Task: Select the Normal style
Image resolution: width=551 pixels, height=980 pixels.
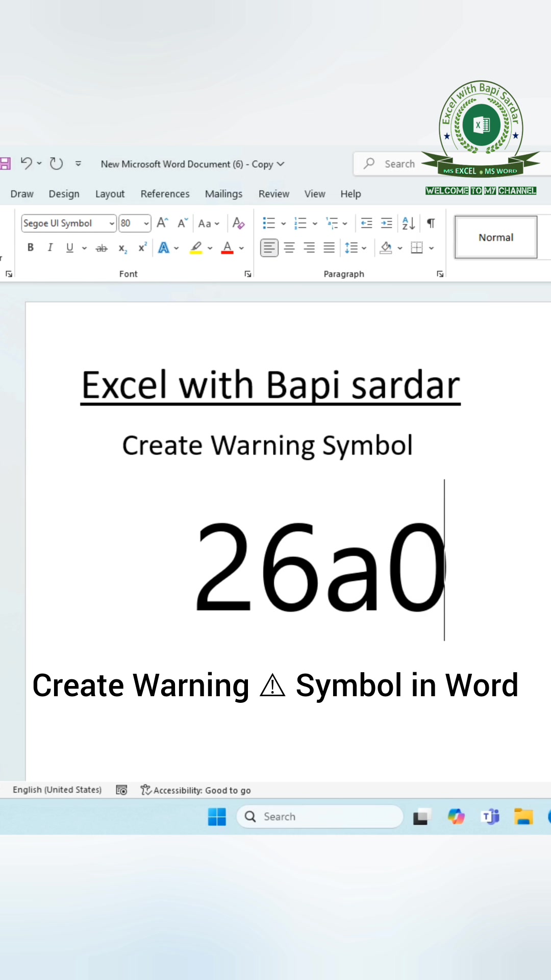Action: (x=496, y=237)
